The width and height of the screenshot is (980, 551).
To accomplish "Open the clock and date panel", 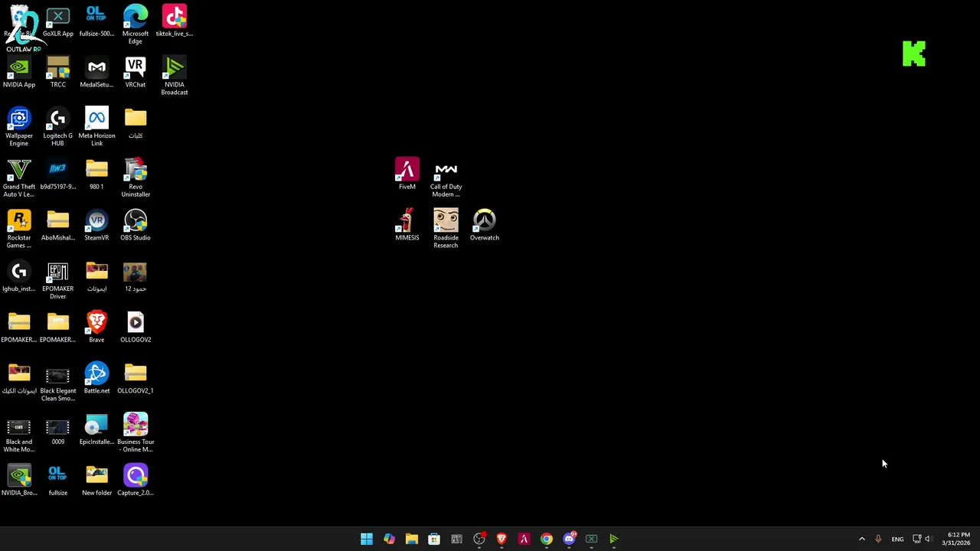I will [958, 539].
